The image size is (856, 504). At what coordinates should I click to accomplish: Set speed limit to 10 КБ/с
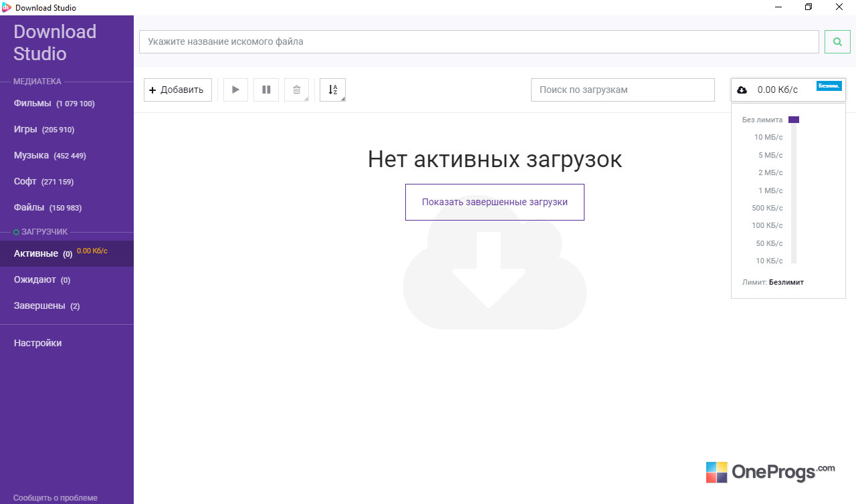(769, 261)
